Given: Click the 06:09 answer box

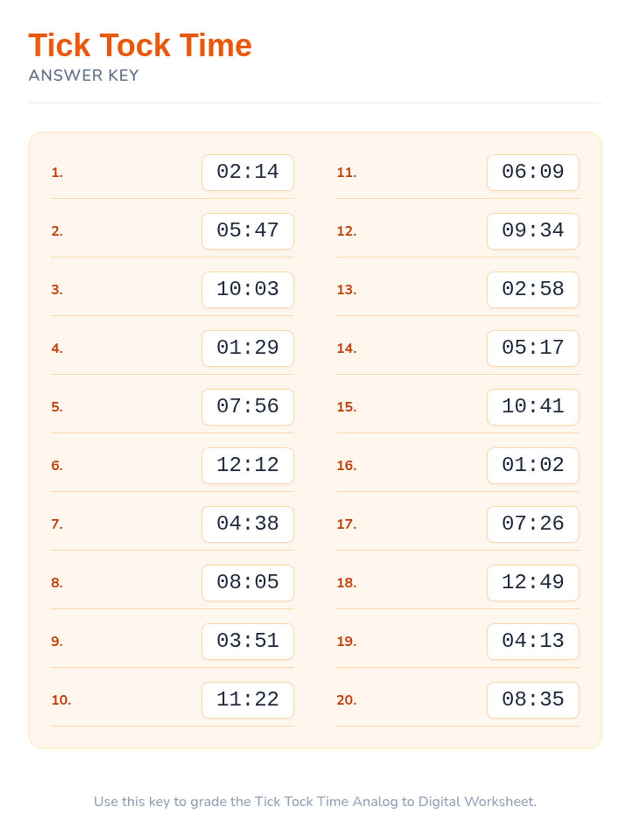Looking at the screenshot, I should pyautogui.click(x=533, y=172).
